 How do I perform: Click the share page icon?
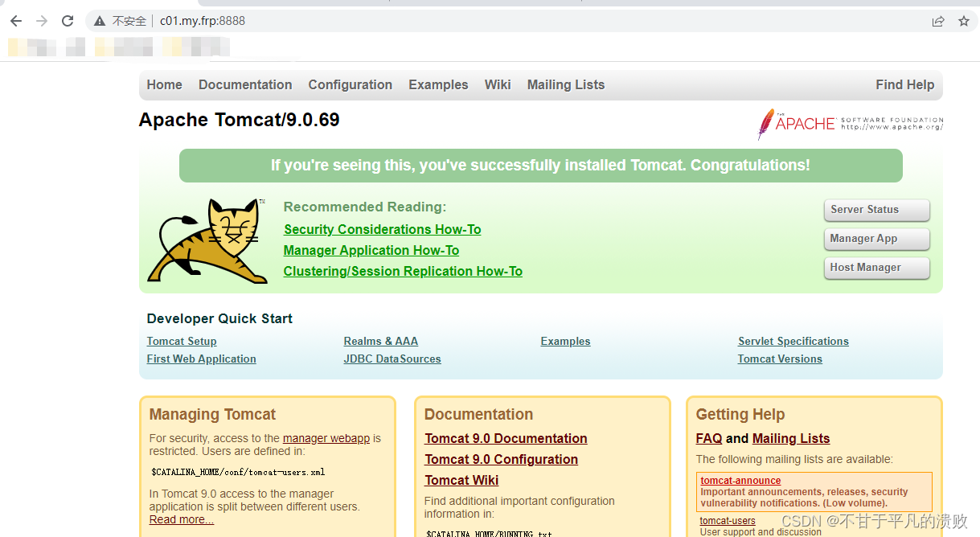click(x=938, y=21)
